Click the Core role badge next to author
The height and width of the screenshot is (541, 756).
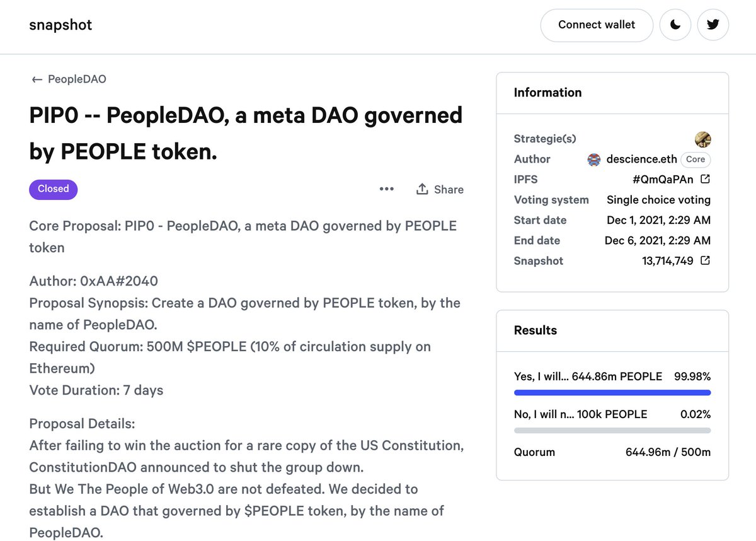(695, 160)
